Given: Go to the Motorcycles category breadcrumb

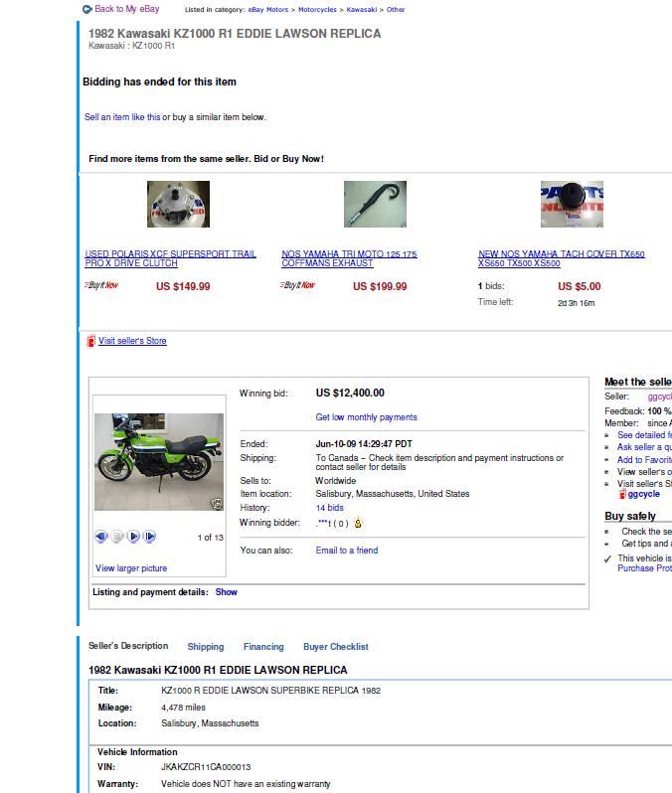Looking at the screenshot, I should click(317, 10).
